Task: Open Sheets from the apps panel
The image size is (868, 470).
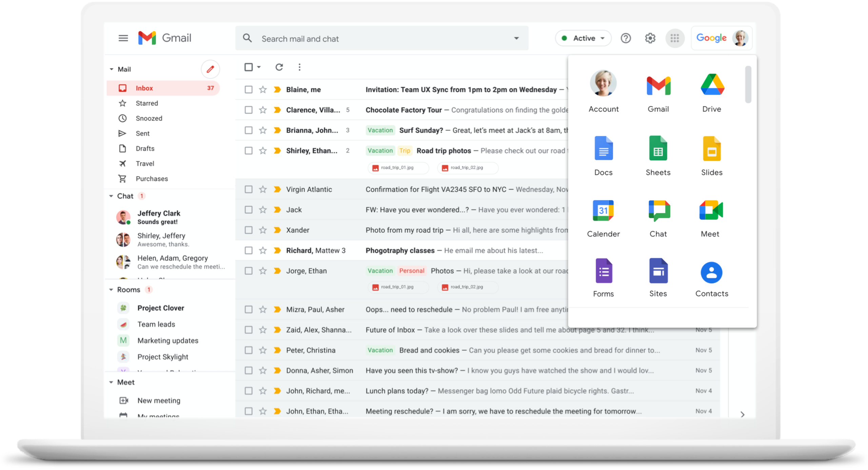Action: point(658,156)
